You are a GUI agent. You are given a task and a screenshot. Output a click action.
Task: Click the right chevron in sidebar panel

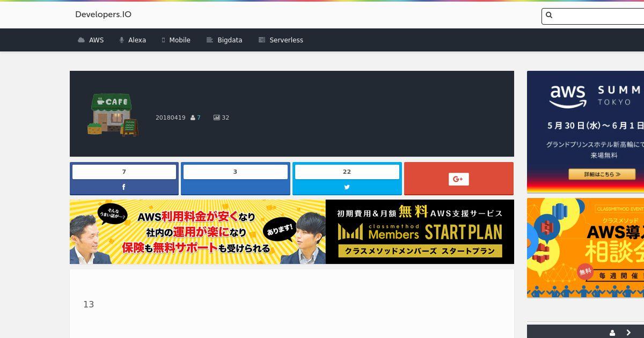click(628, 333)
